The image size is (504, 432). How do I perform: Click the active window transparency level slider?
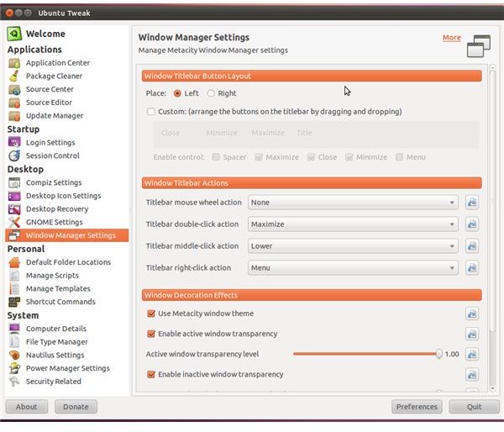366,354
